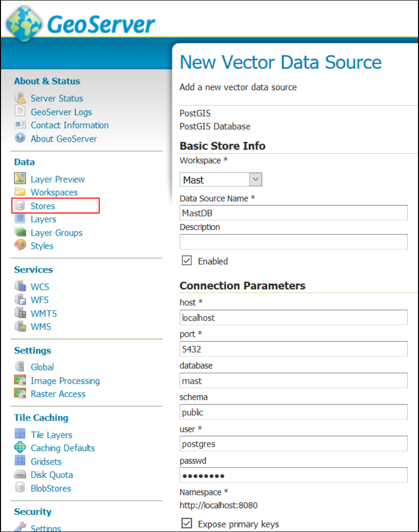
Task: Open Caching Defaults settings
Action: [62, 448]
